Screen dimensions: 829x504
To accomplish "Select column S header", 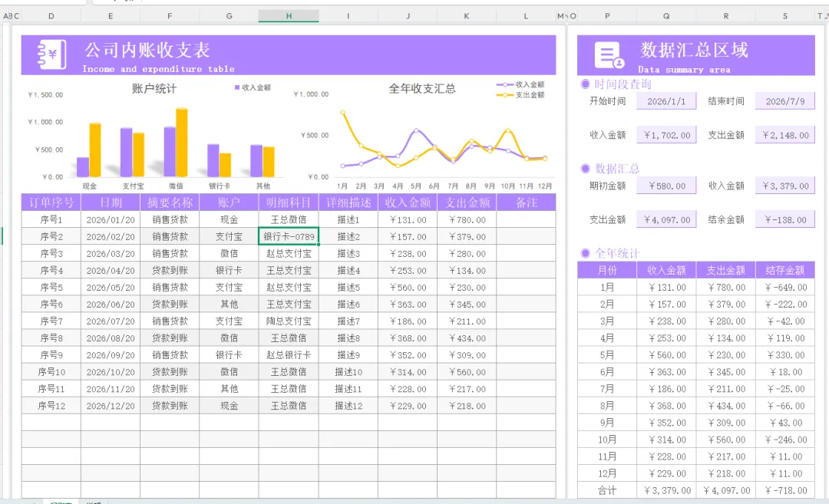I will point(785,16).
